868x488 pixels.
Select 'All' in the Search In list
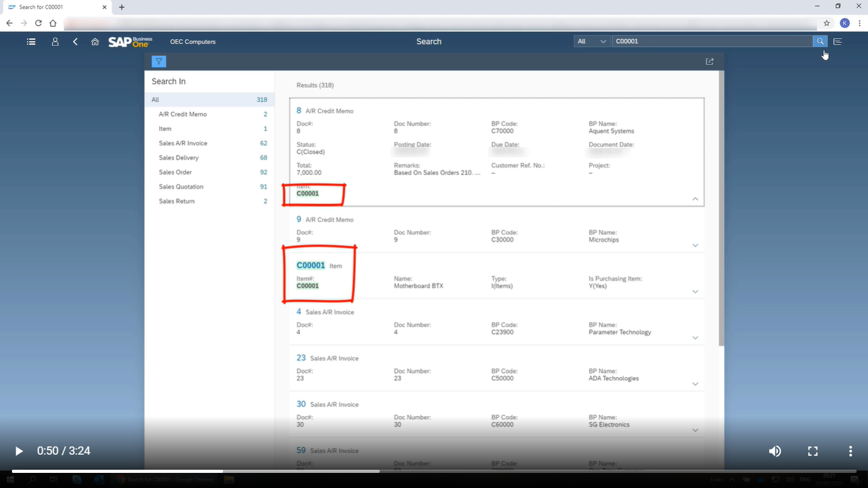pyautogui.click(x=209, y=99)
